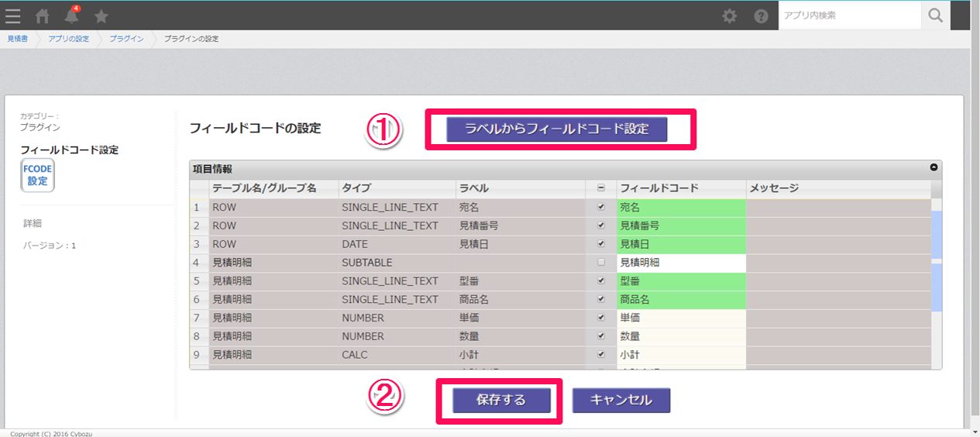980x437 pixels.
Task: Toggle checkbox in row 1 宛名
Action: pyautogui.click(x=601, y=207)
